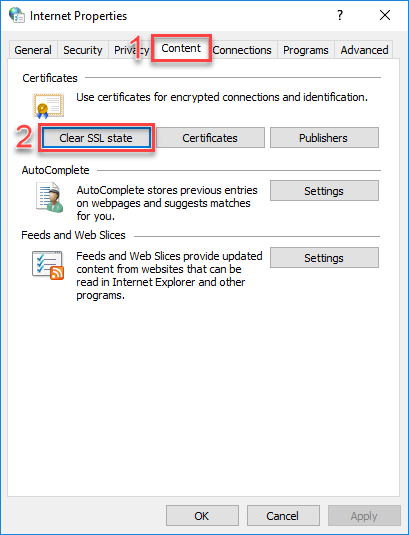
Task: Go to the Connections tab
Action: pyautogui.click(x=242, y=50)
